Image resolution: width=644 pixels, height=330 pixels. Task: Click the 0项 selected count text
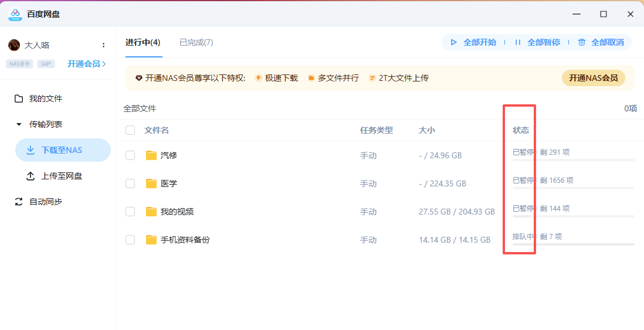(631, 109)
